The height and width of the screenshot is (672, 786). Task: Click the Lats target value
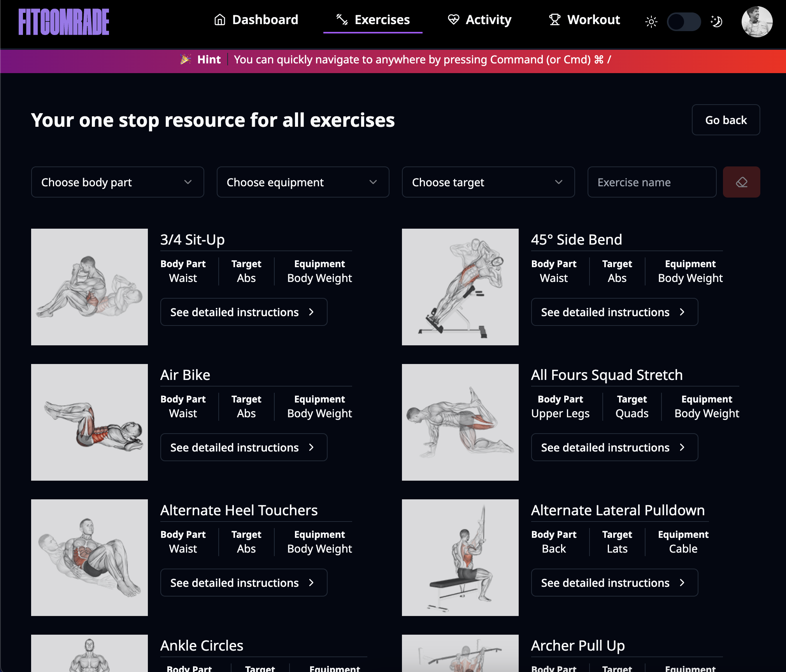point(617,549)
